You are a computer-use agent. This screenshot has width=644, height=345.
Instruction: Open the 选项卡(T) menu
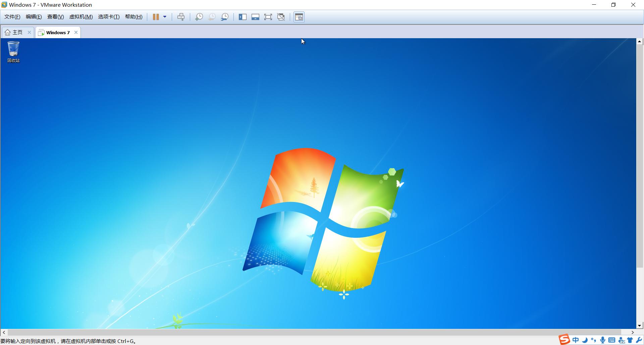click(109, 17)
